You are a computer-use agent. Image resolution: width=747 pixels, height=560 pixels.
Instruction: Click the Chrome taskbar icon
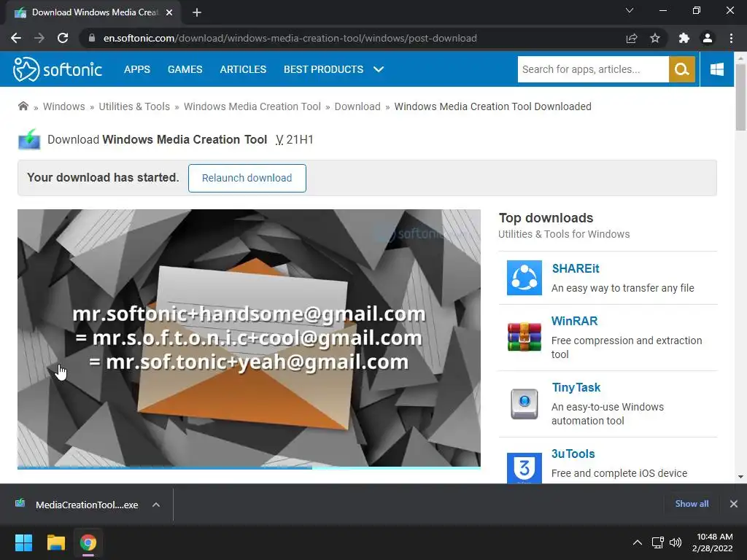(88, 542)
